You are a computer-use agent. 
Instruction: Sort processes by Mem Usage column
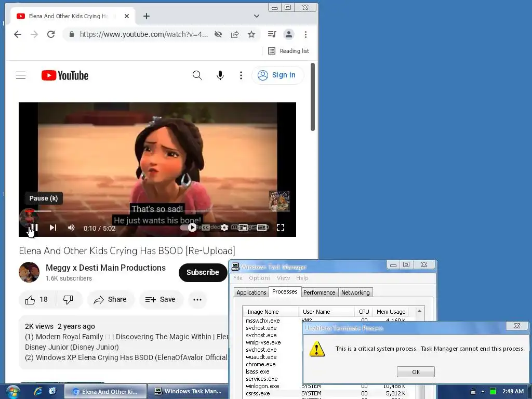[x=391, y=312]
